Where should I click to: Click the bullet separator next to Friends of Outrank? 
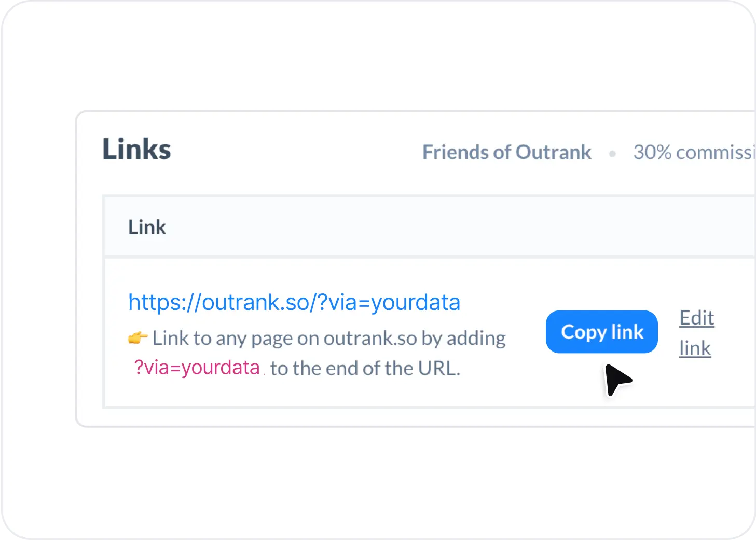click(x=613, y=153)
